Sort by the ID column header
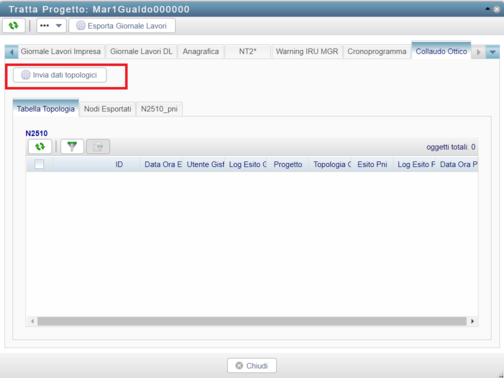This screenshot has width=504, height=378. pos(119,164)
